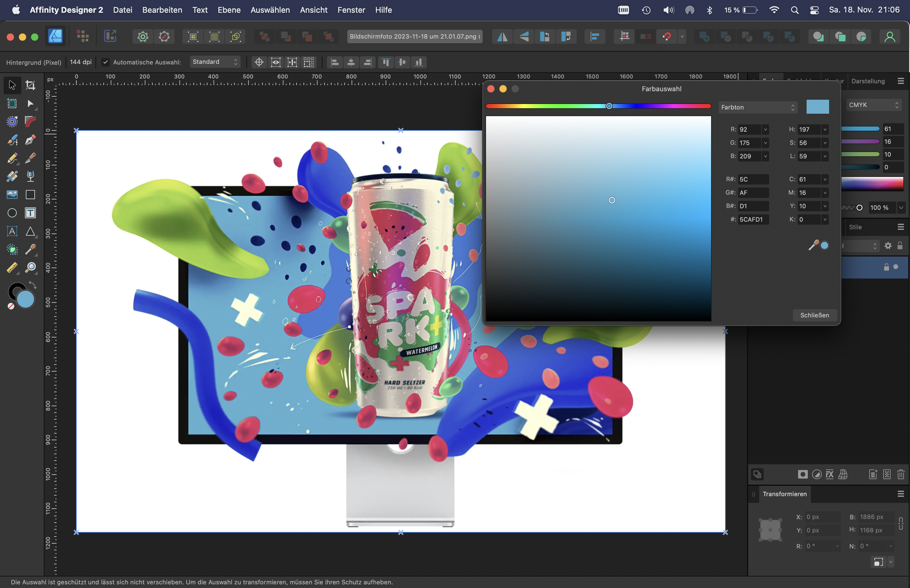This screenshot has height=588, width=910.
Task: Open the Standard auto-select dropdown
Action: pyautogui.click(x=215, y=62)
